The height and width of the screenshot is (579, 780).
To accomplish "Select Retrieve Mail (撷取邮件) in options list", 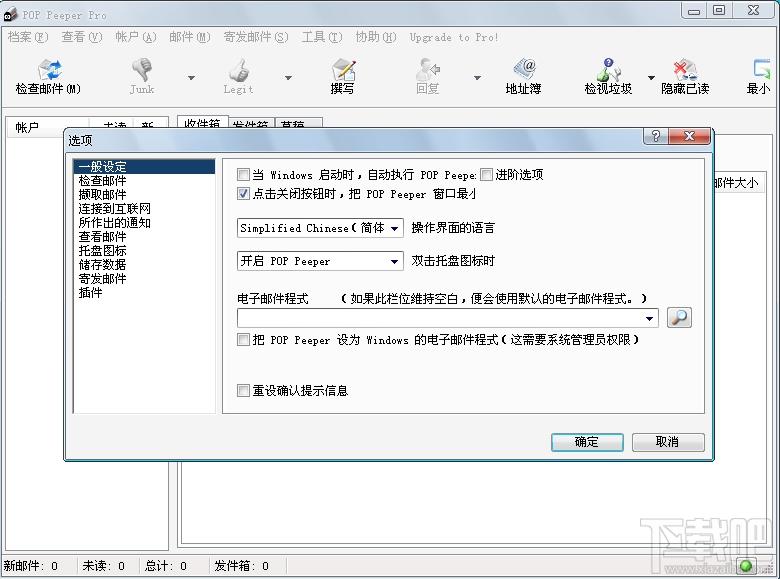I will pyautogui.click(x=102, y=194).
